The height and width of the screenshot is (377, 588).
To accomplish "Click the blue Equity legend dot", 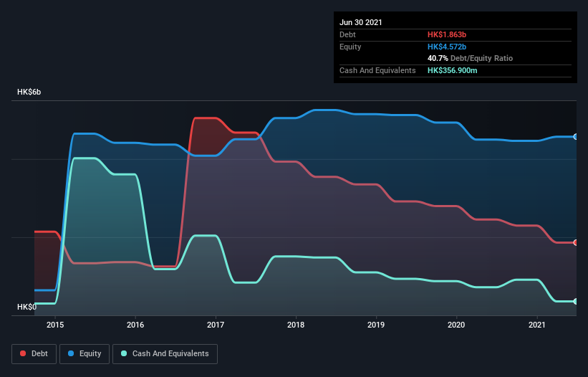I will point(71,353).
